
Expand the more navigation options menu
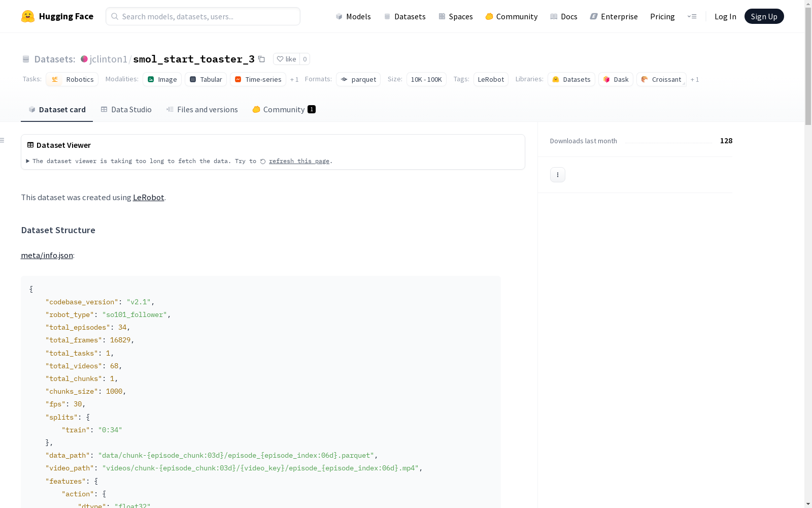tap(692, 16)
